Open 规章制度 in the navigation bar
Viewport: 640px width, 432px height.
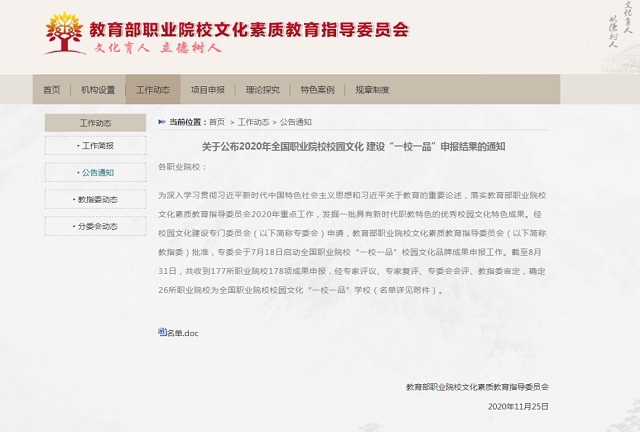(372, 90)
